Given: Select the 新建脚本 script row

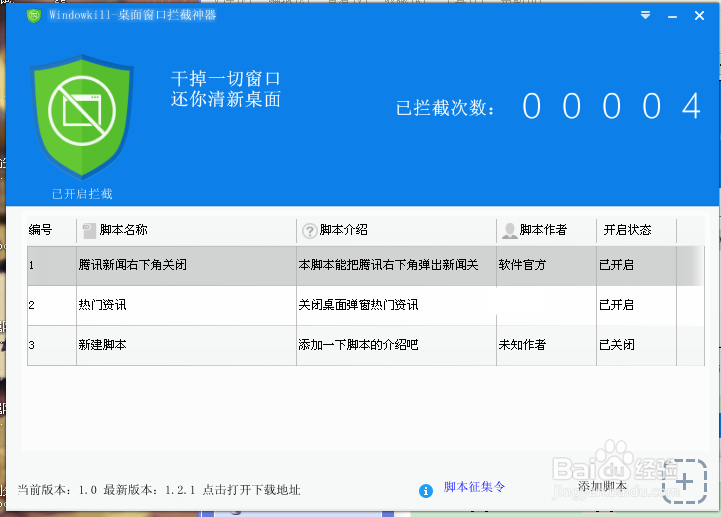Looking at the screenshot, I should [x=366, y=345].
